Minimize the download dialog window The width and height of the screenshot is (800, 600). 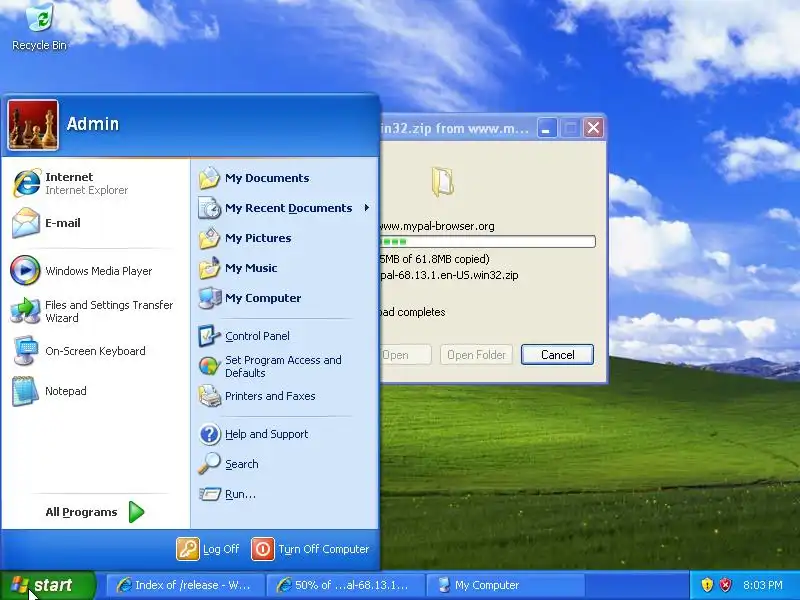(546, 128)
